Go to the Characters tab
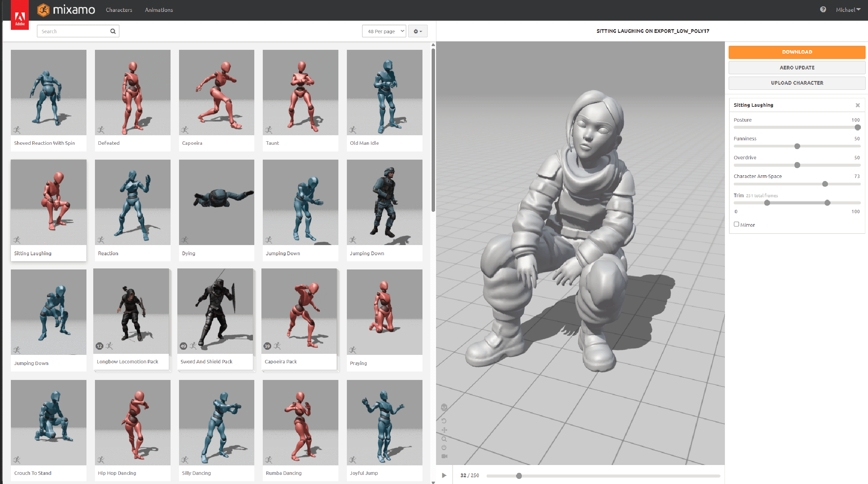Screen dimensions: 868x484 click(x=119, y=10)
